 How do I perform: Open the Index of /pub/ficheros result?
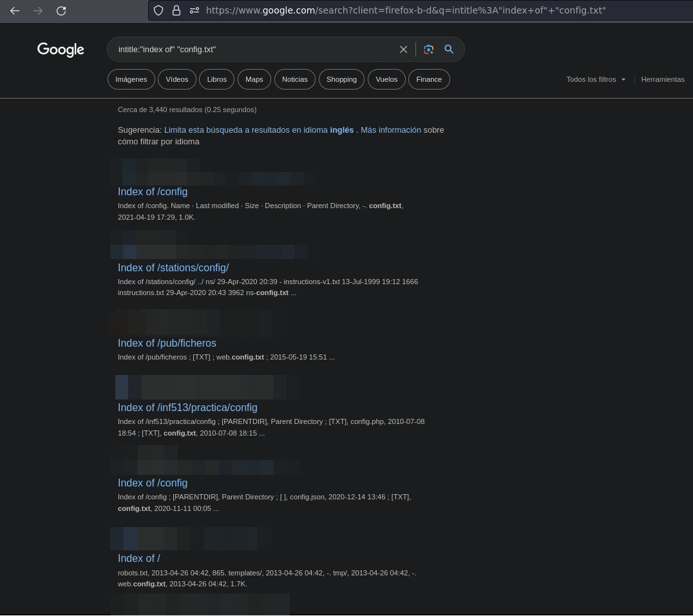(x=167, y=343)
